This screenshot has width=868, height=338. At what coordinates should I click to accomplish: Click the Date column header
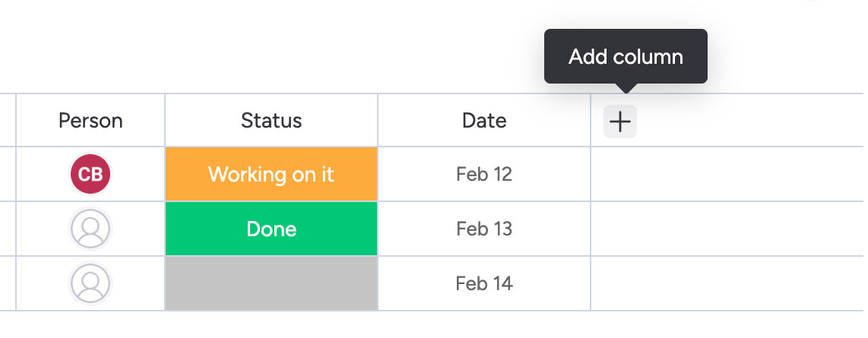point(484,120)
